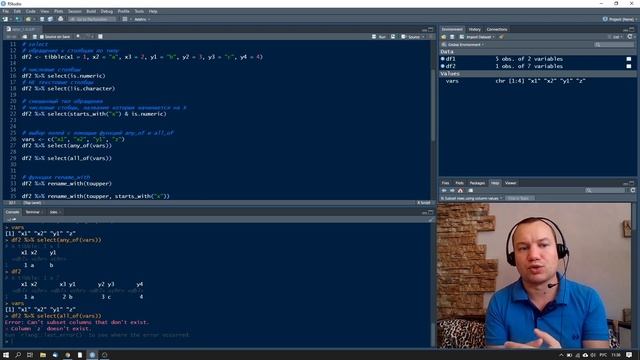
Task: Click the Save current document icon in main toolbar
Action: pyautogui.click(x=42, y=19)
